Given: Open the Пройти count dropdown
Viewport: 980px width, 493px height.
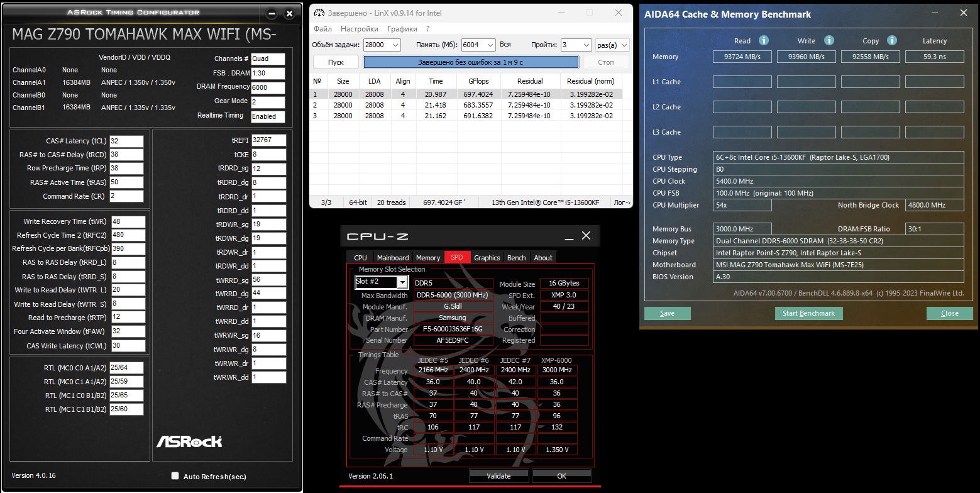Looking at the screenshot, I should [586, 45].
